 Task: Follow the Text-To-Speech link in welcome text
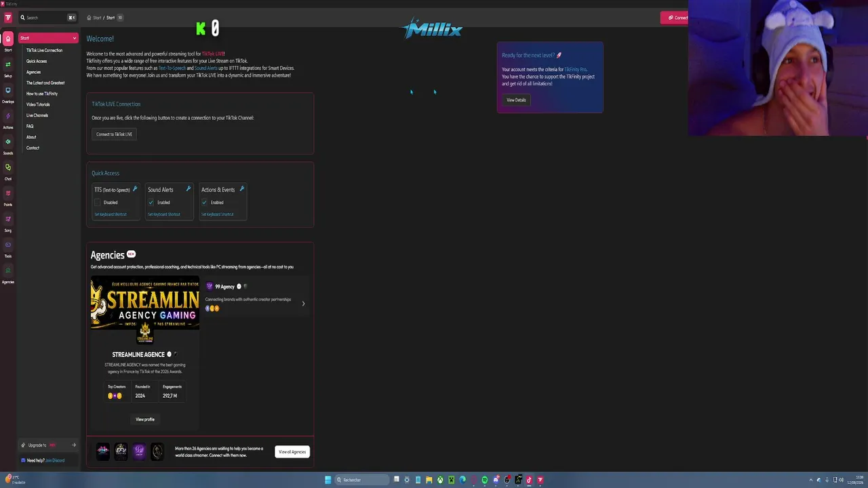(172, 68)
